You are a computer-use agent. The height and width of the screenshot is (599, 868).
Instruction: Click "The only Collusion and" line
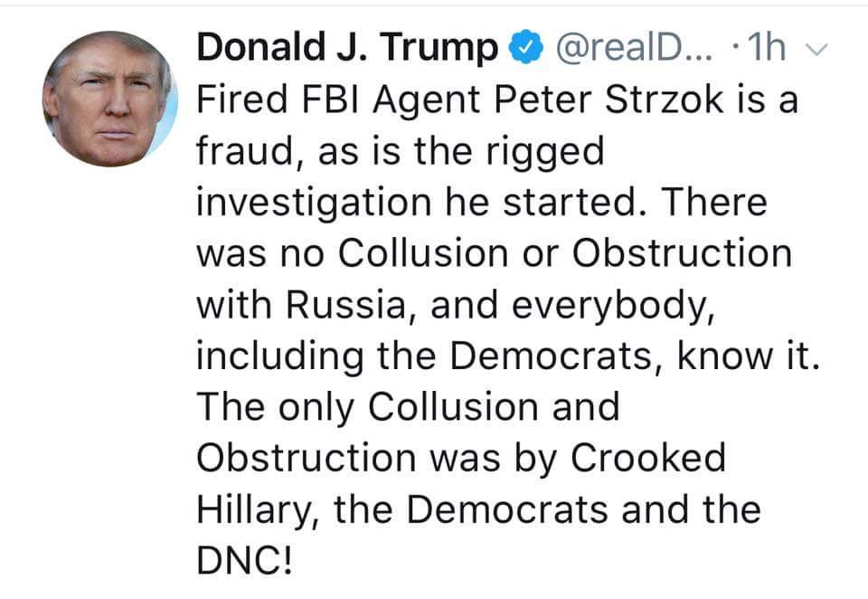point(408,407)
